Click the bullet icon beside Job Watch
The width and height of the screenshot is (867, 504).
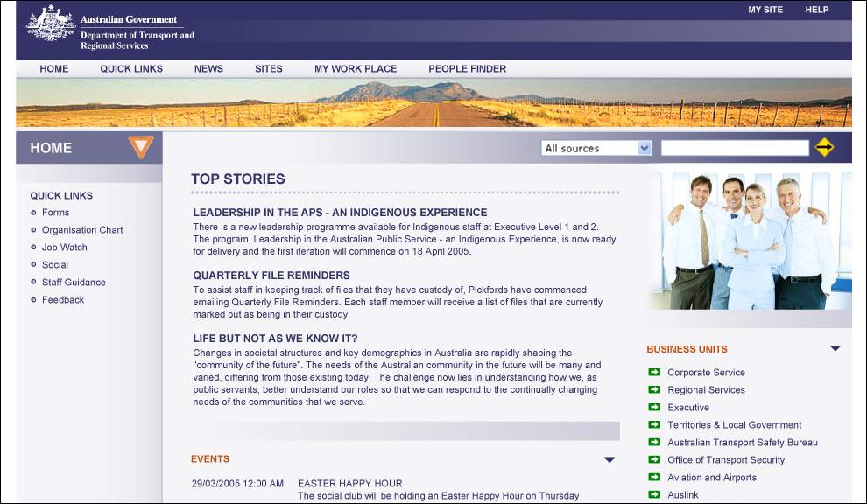click(33, 248)
